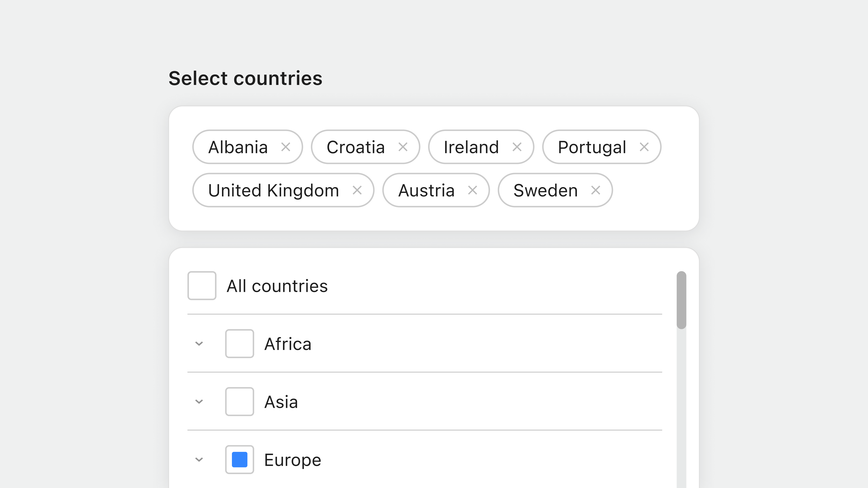Select the Sweden chip label

point(545,190)
